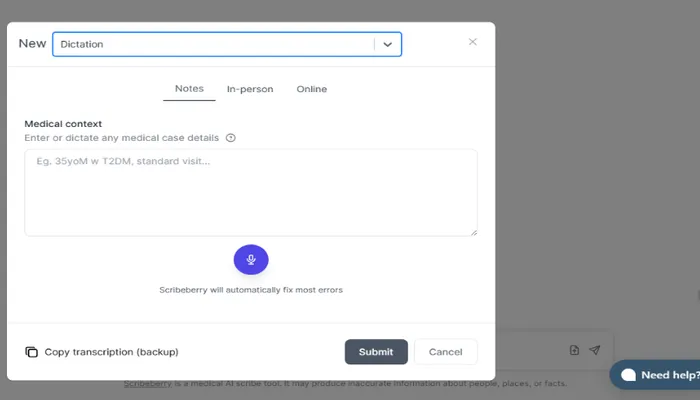
Task: Click the copy icon next to Copy transcription
Action: point(31,352)
